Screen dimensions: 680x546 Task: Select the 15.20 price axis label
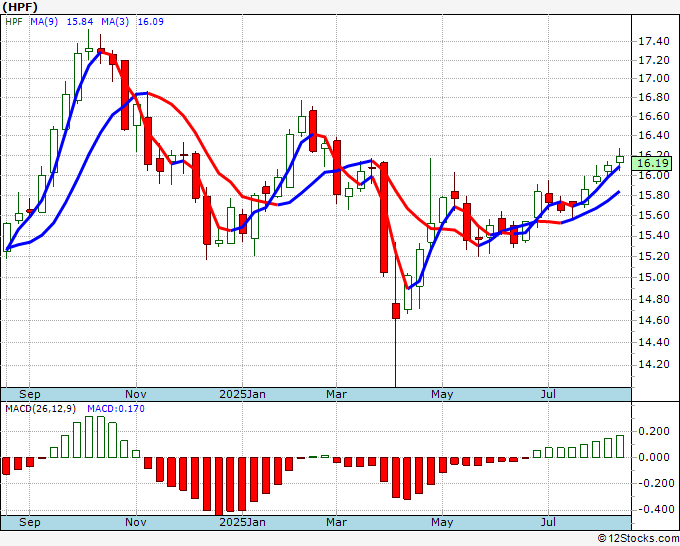[654, 256]
